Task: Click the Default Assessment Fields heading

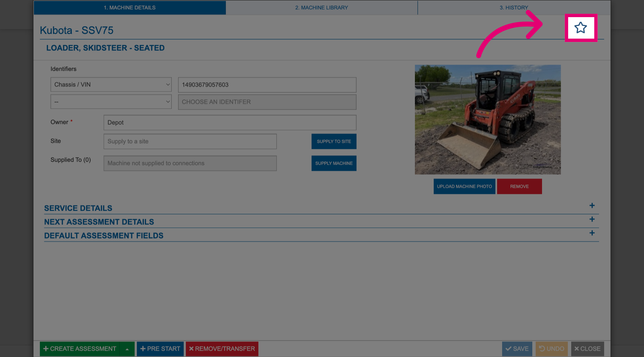Action: pos(104,236)
